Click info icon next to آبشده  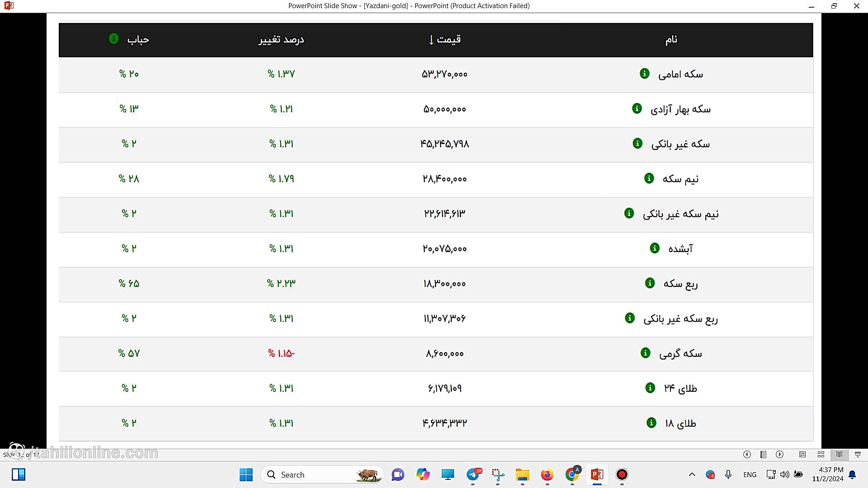[655, 248]
